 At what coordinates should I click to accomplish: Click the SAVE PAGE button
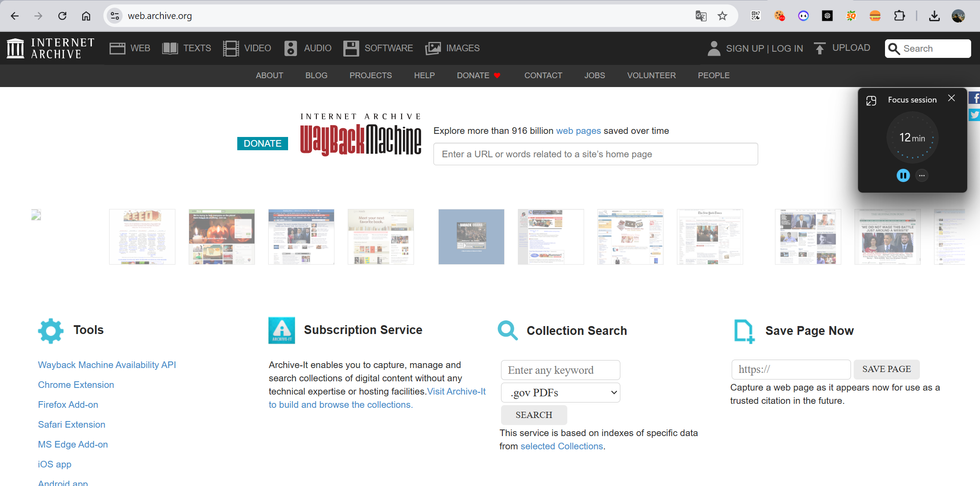pyautogui.click(x=886, y=369)
